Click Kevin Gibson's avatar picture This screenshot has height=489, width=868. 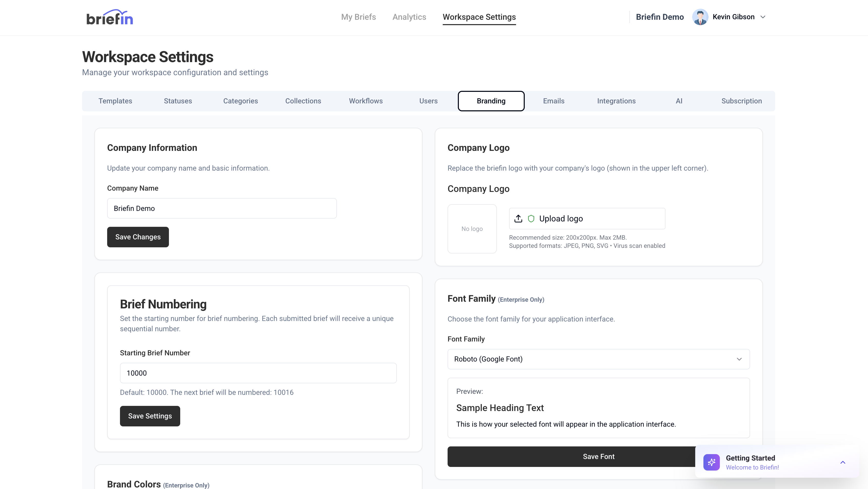coord(700,17)
